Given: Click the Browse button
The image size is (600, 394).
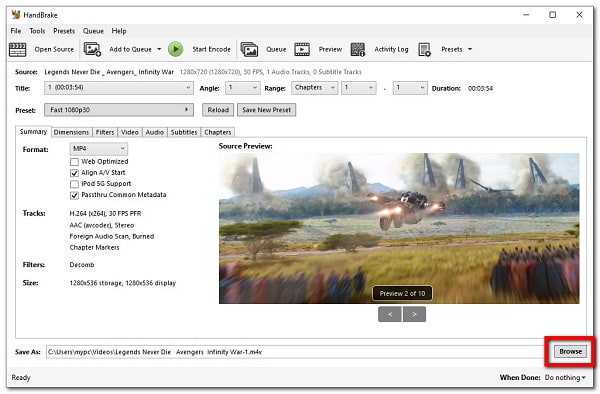Looking at the screenshot, I should pos(571,352).
